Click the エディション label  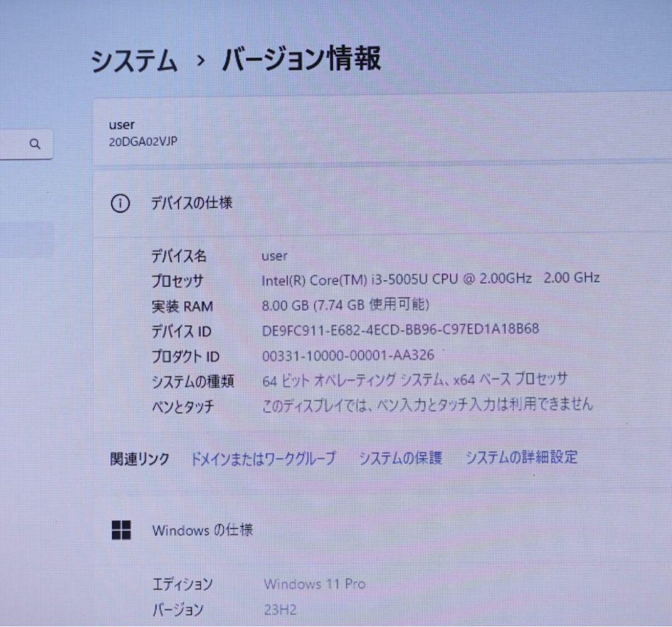coord(182,585)
